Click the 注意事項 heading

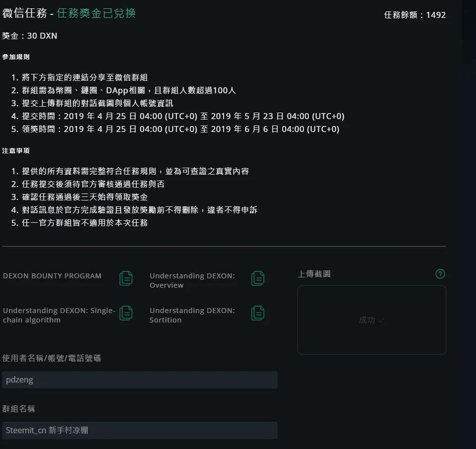[x=16, y=151]
